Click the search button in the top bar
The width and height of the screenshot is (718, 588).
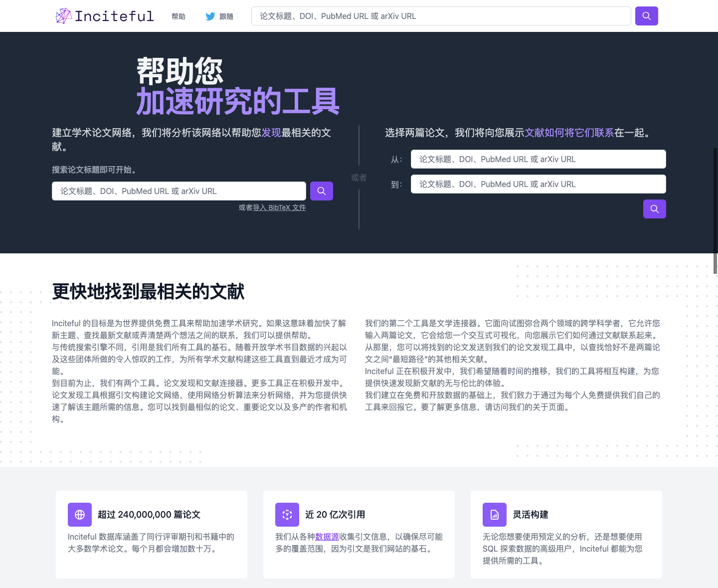click(x=647, y=16)
